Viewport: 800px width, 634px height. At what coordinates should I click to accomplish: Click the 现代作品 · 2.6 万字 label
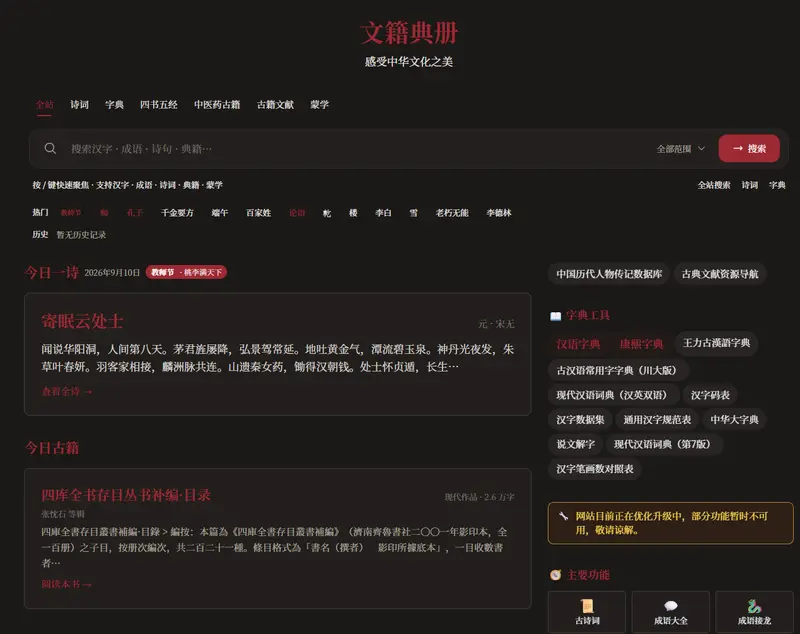click(x=479, y=497)
